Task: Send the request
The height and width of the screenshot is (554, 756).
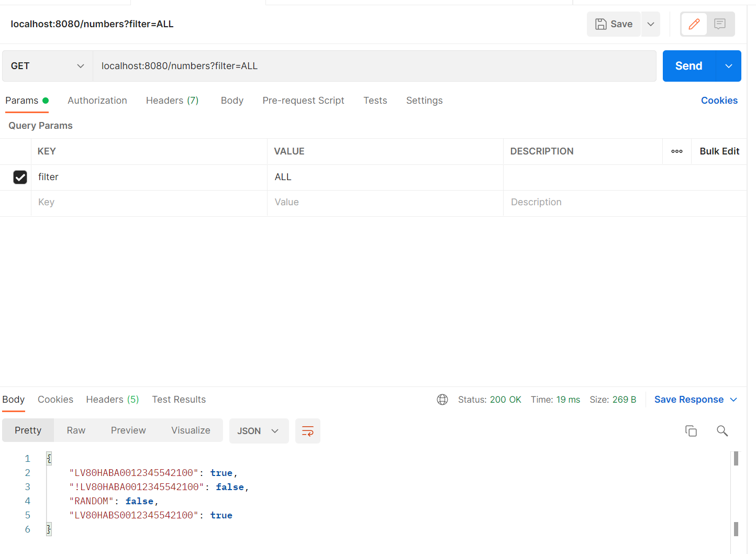Action: pyautogui.click(x=689, y=66)
